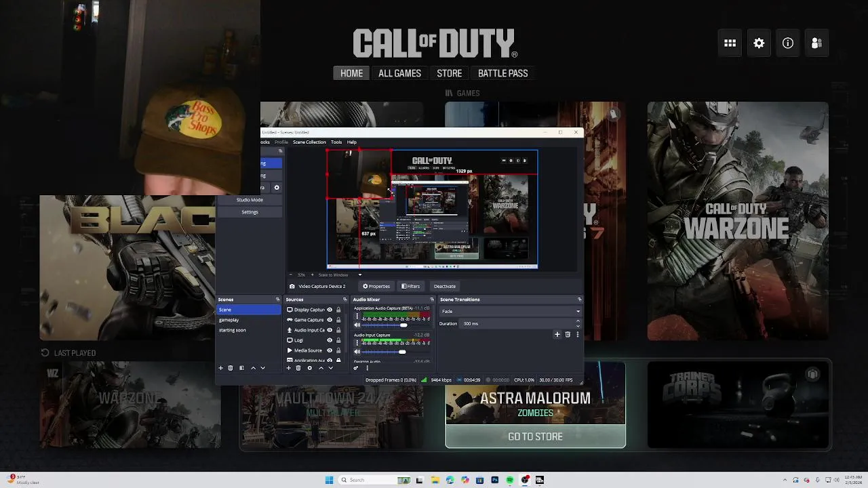Remove selected scene with the trash icon
The image size is (868, 488).
[231, 368]
